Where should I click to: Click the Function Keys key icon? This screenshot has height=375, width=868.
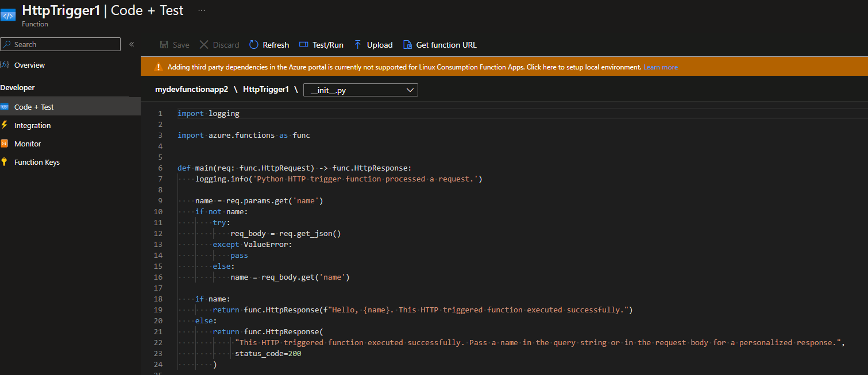coord(5,162)
